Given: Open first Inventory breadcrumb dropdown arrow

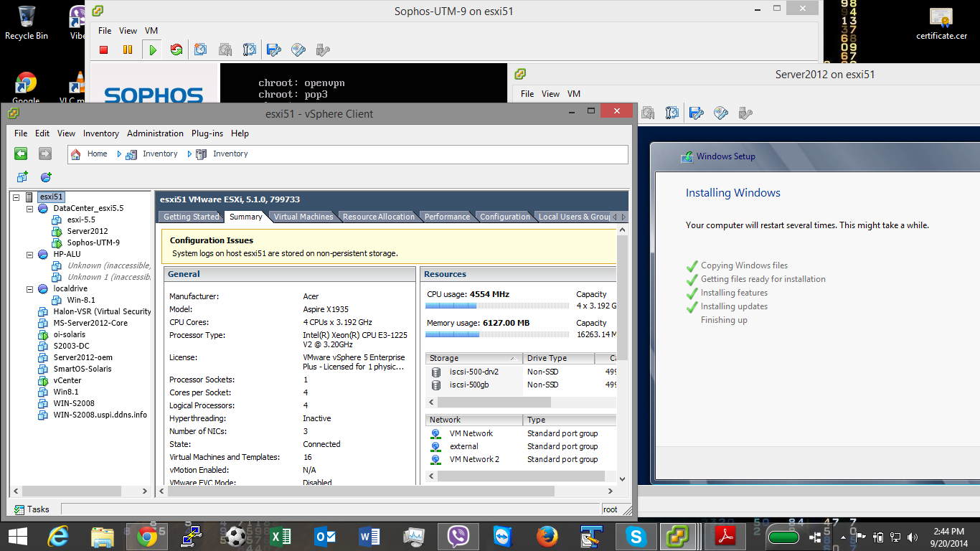Looking at the screenshot, I should point(189,154).
